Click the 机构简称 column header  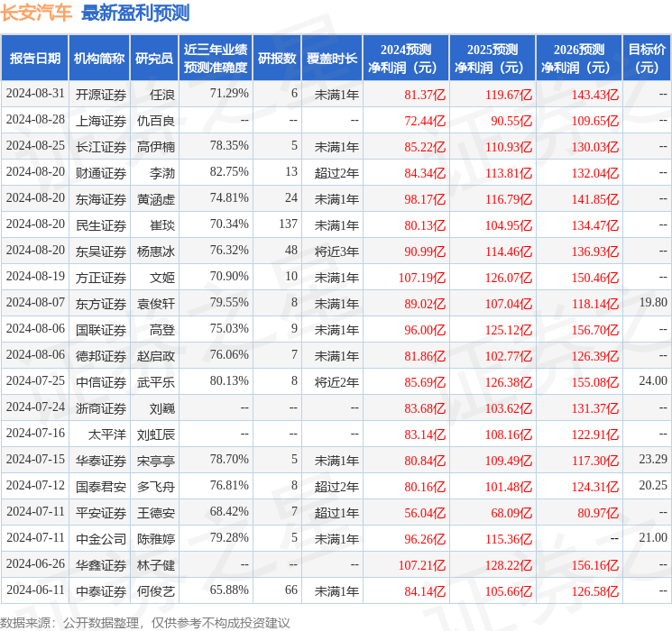tap(99, 59)
